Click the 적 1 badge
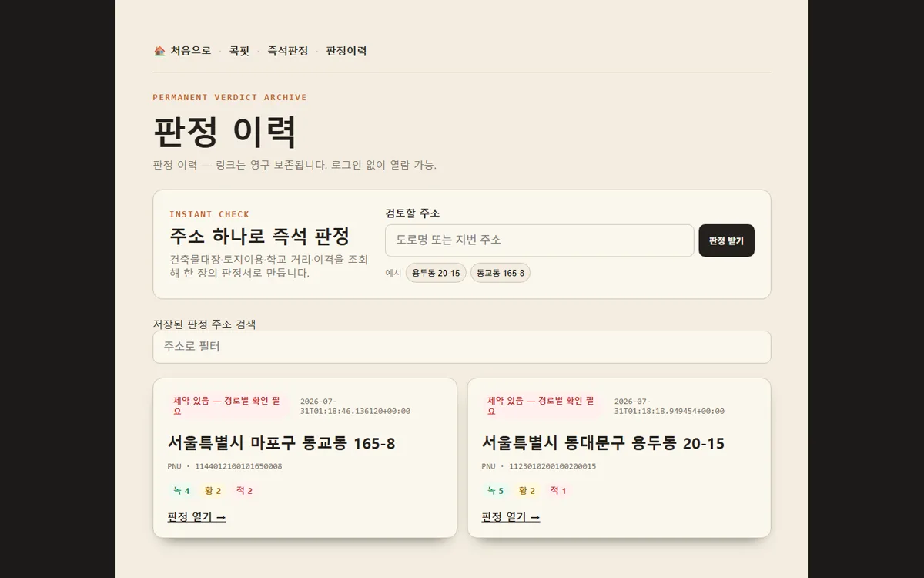 click(x=558, y=491)
